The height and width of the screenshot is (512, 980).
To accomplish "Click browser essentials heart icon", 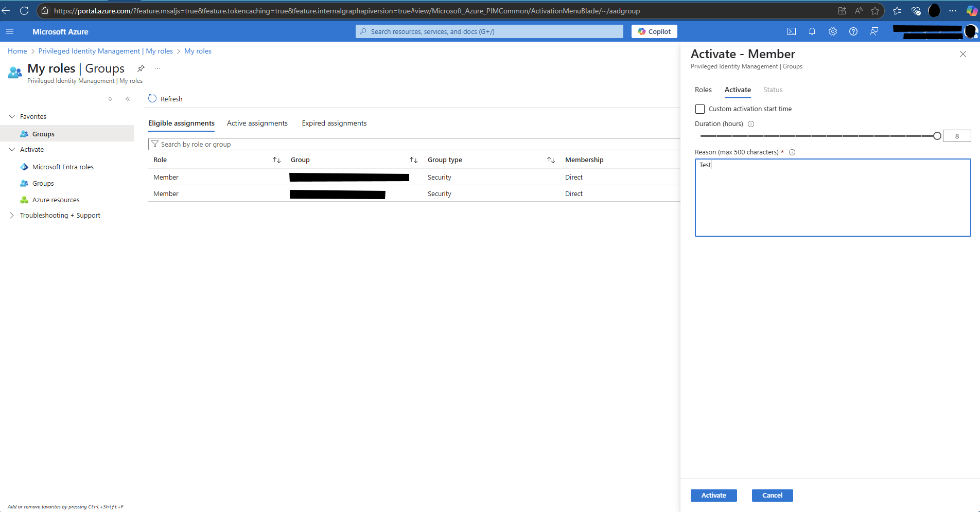I will 916,11.
